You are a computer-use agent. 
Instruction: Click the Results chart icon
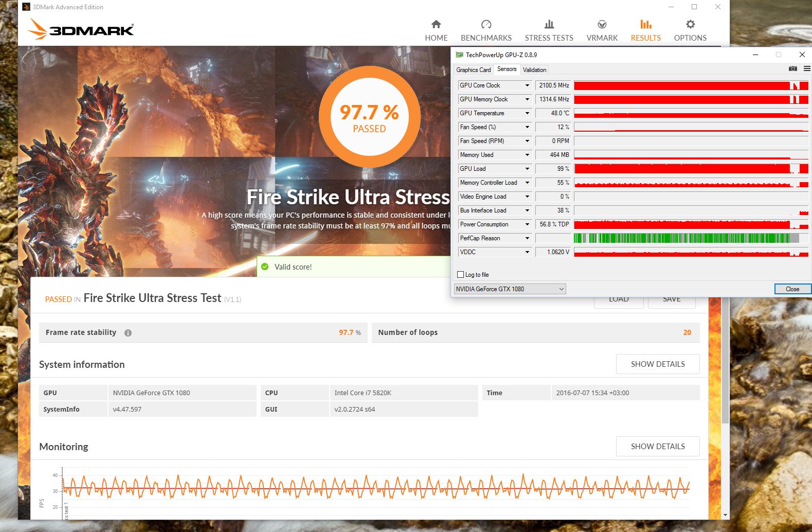coord(646,24)
